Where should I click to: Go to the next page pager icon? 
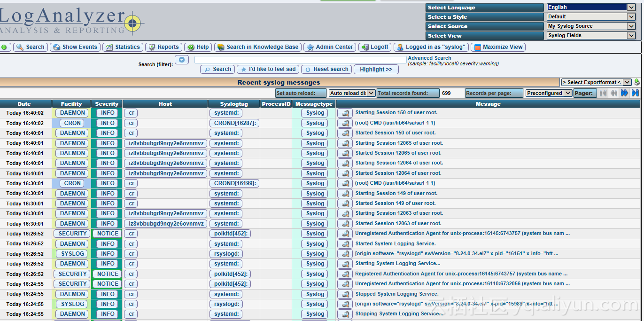coord(624,93)
